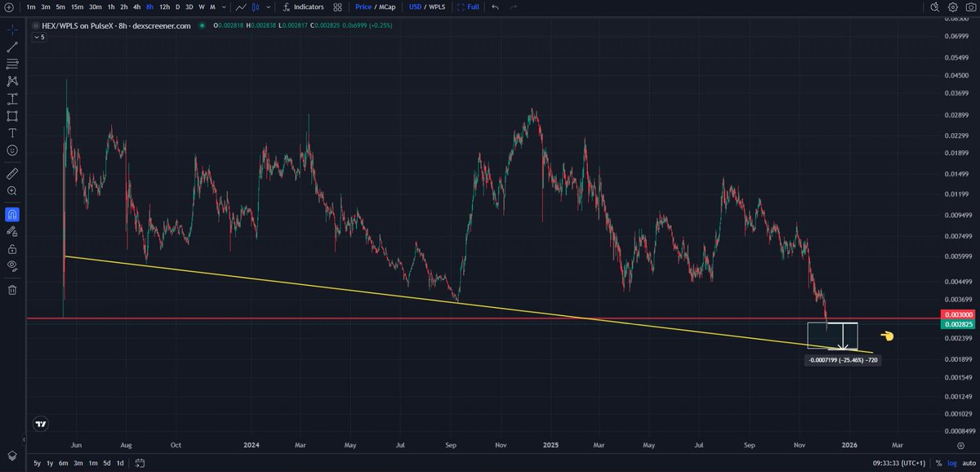Hide all drawings with eye icon

point(12,265)
